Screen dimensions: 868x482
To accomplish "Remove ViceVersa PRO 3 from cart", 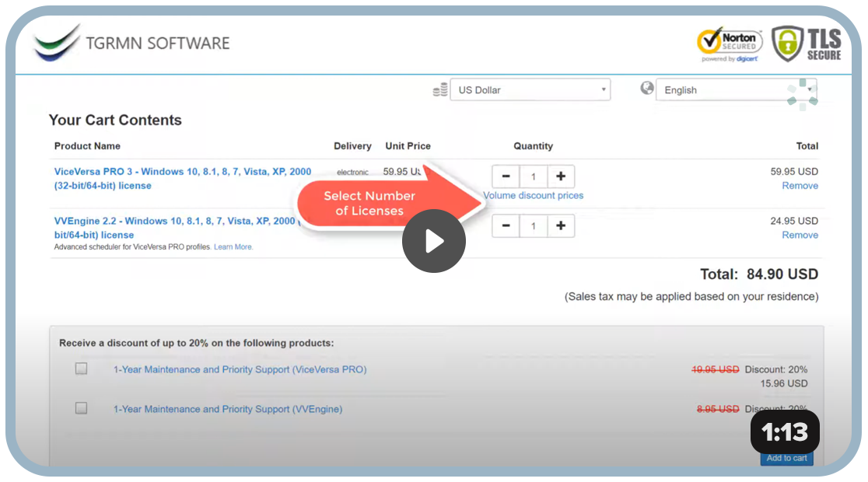I will pos(800,185).
